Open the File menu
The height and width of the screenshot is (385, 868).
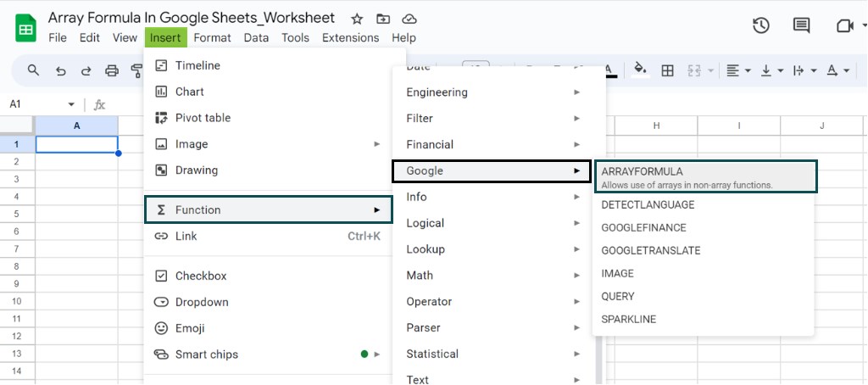58,37
